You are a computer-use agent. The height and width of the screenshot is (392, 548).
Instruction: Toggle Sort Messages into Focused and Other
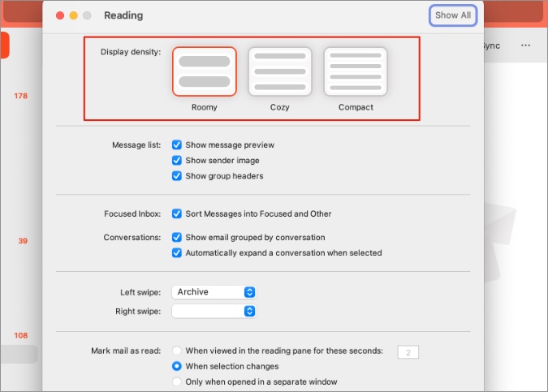pos(177,213)
